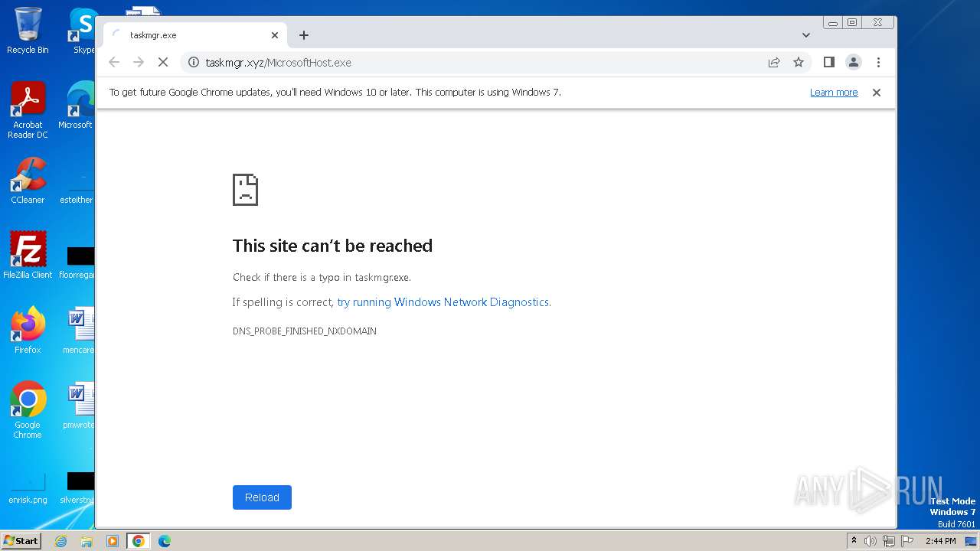Open Microsoft Edge from taskbar
Screen dimensions: 980x551
pos(164,541)
